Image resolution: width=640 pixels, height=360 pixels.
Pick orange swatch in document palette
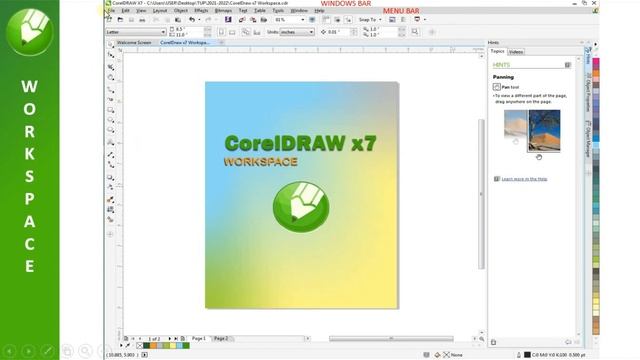pyautogui.click(x=153, y=346)
